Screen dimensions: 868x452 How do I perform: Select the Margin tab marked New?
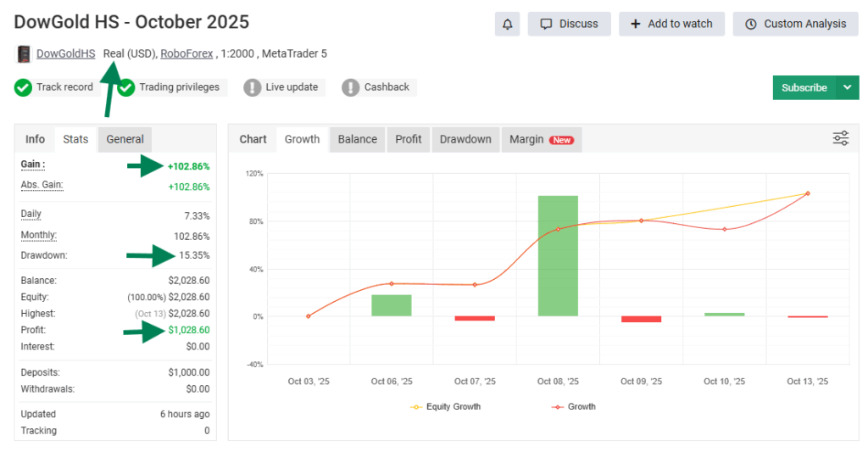coord(541,139)
